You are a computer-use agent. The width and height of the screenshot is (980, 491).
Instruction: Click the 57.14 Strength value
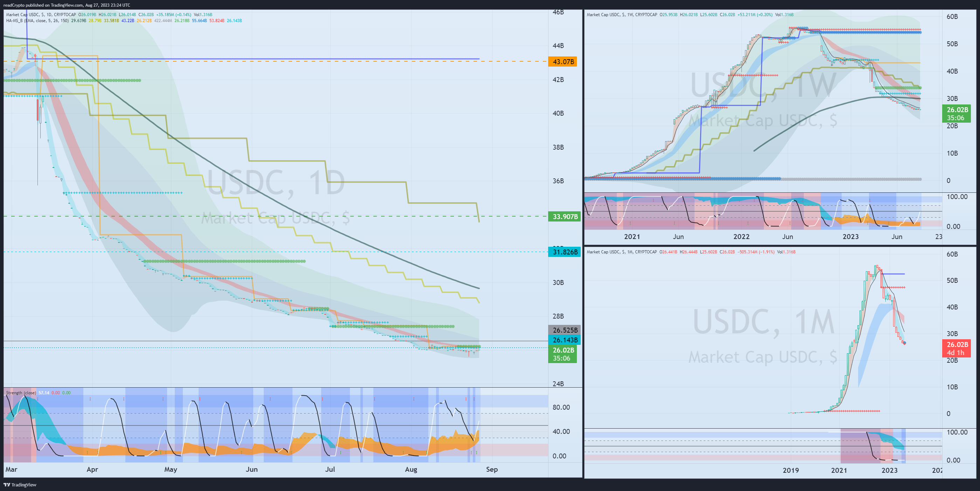pyautogui.click(x=44, y=393)
